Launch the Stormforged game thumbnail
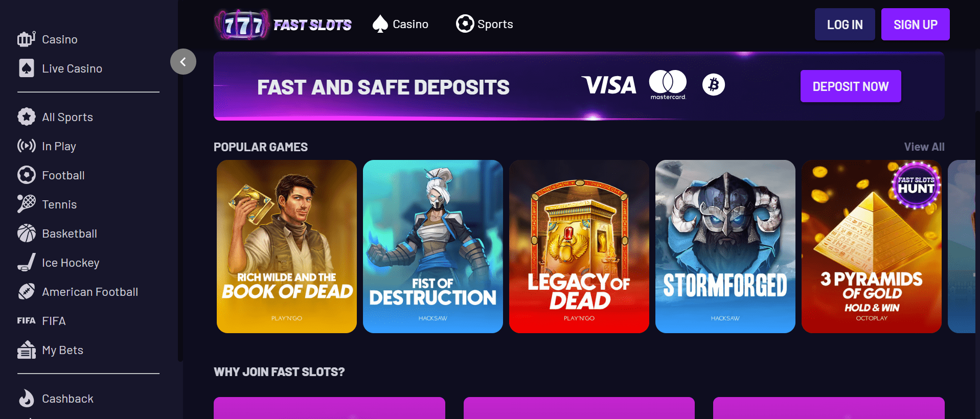Image resolution: width=980 pixels, height=419 pixels. pyautogui.click(x=725, y=246)
